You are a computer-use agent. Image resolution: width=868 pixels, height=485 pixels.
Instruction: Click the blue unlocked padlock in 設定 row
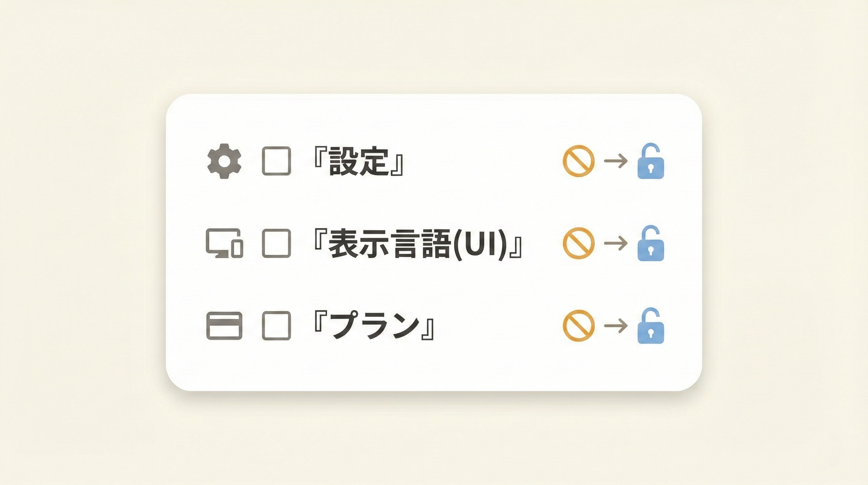pos(650,162)
